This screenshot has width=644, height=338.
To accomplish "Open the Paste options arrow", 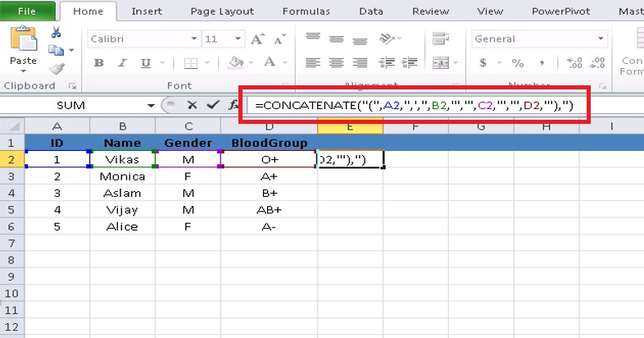I will [23, 71].
